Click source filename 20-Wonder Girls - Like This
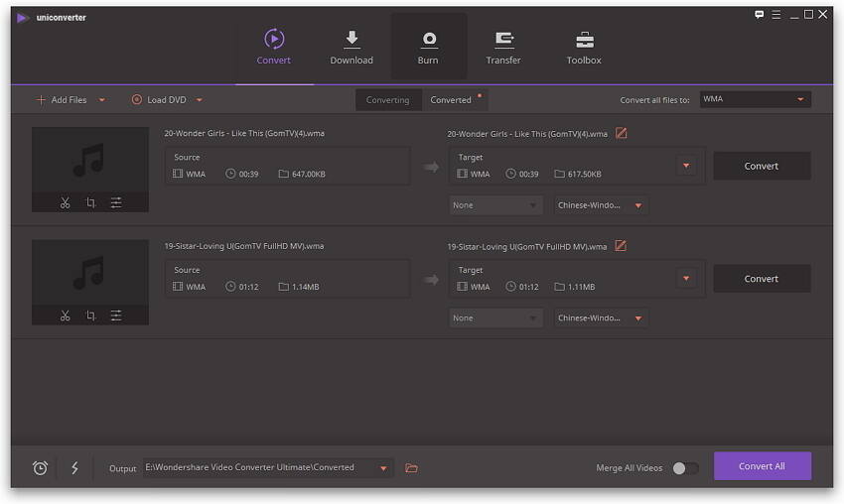This screenshot has width=844, height=504. click(x=244, y=133)
